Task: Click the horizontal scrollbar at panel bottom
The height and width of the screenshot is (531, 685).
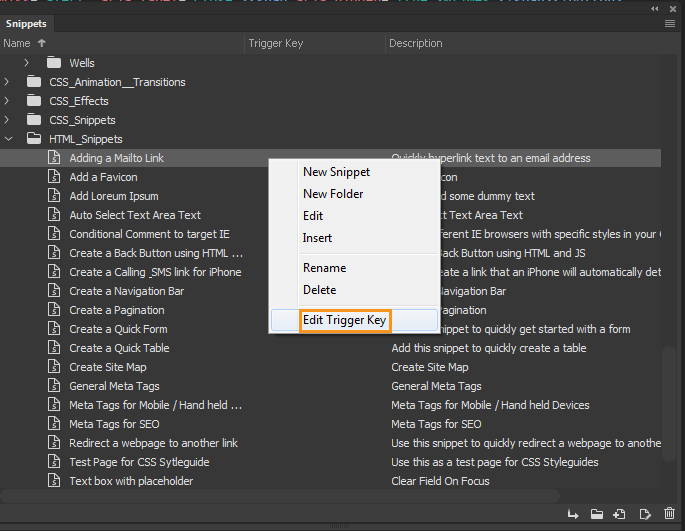Action: [280, 496]
